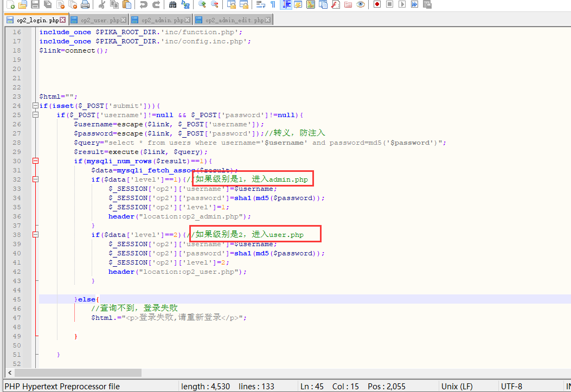Click line number 45 in the margin
This screenshot has height=392, width=571.
[17, 299]
